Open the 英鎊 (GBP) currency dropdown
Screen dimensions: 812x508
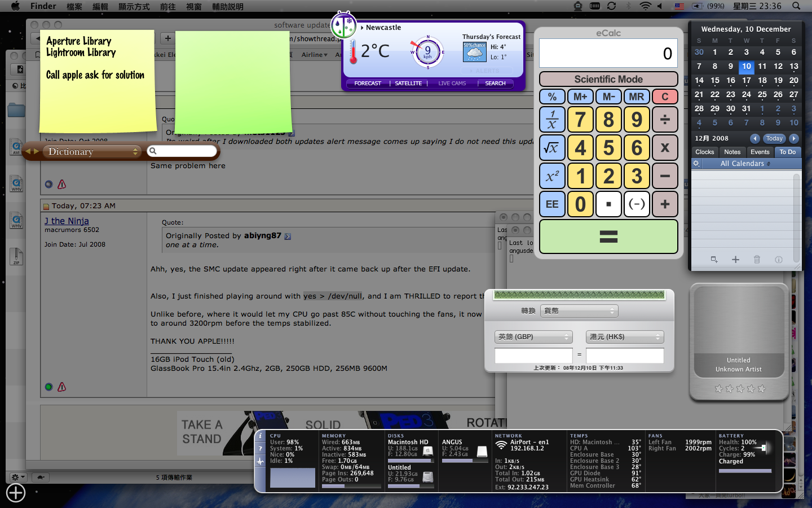click(x=533, y=337)
